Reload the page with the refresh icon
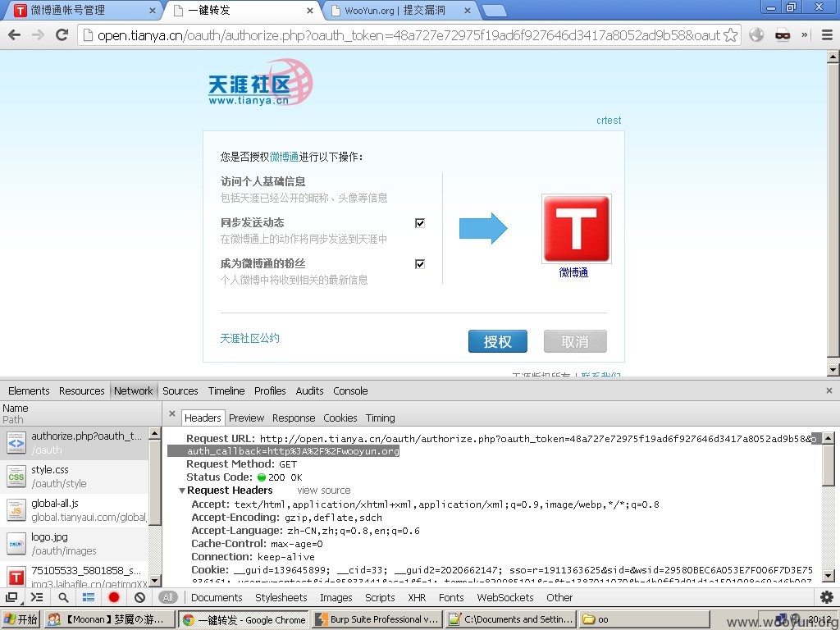Viewport: 840px width, 630px height. click(62, 35)
